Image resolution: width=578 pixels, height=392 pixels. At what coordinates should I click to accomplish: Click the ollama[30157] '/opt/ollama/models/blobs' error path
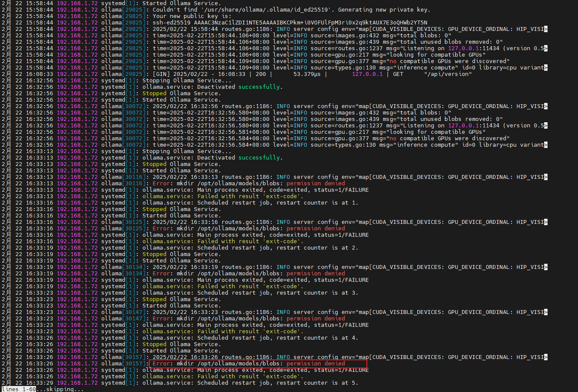238,363
